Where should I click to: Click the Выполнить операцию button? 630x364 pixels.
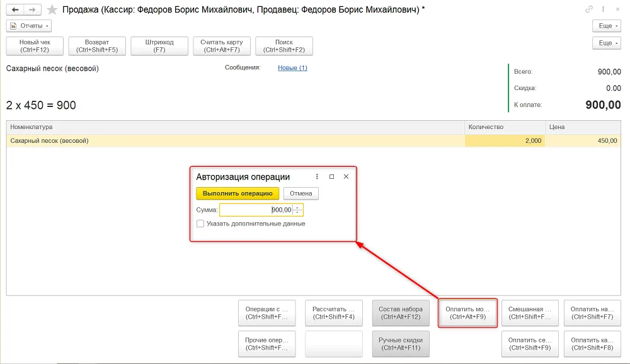pos(238,193)
